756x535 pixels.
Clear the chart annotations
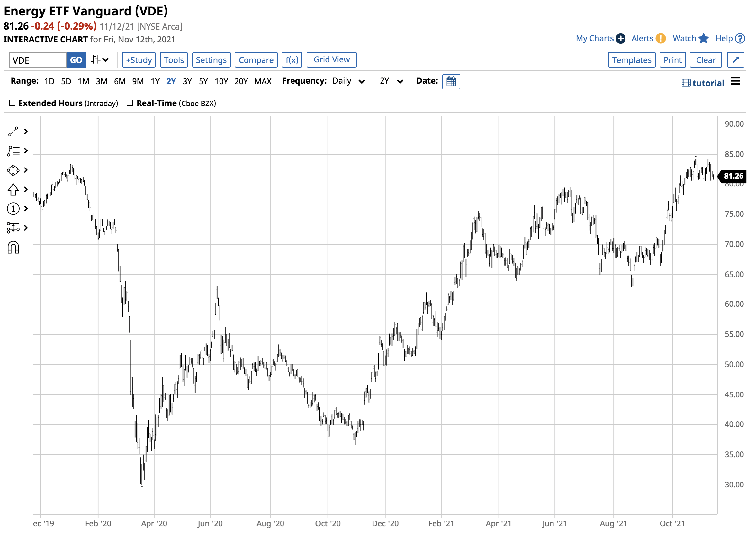(x=706, y=60)
